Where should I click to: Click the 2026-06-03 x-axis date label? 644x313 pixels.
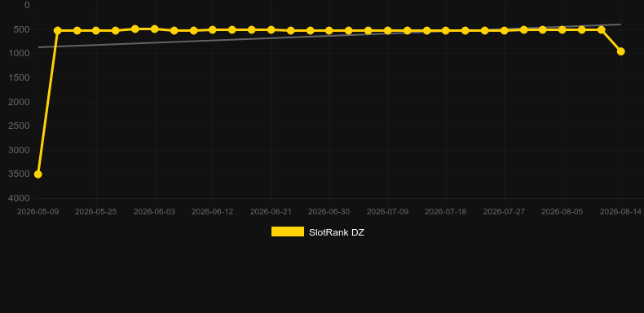tap(154, 212)
